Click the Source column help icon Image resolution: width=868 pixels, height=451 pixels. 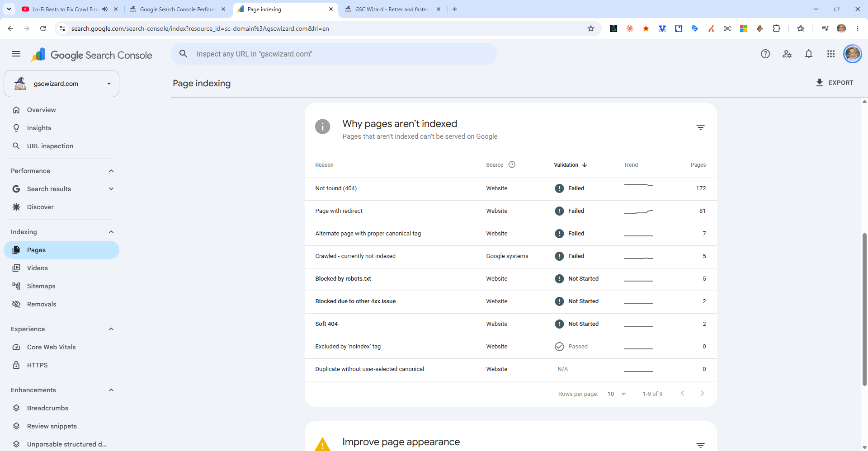(x=512, y=164)
